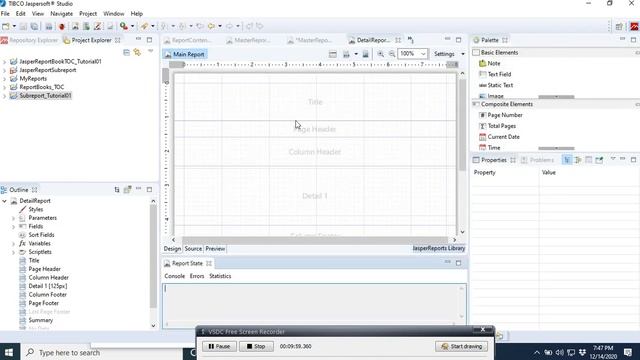This screenshot has height=360, width=640.
Task: Show the Statistics tab in Report State
Action: tap(220, 276)
